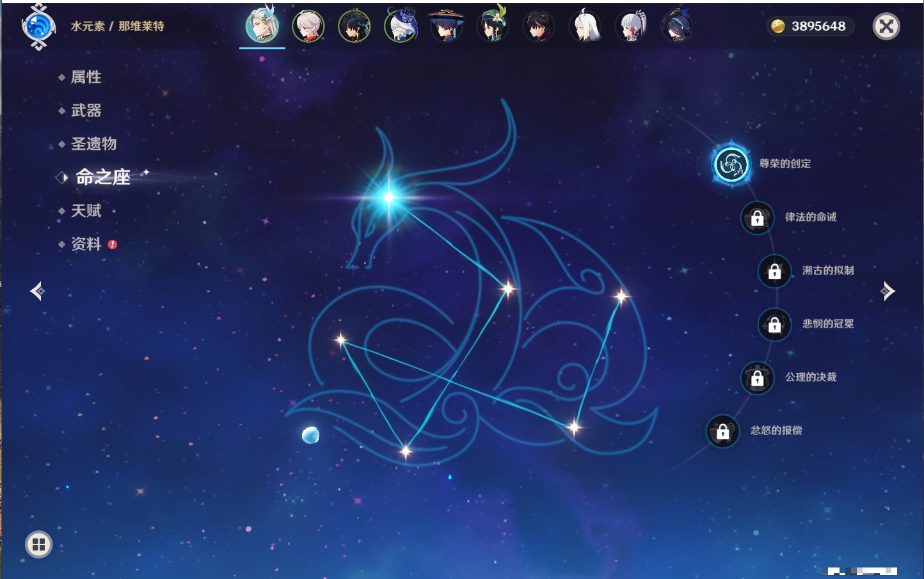Open the locked 悲悯的冠冕 constellation node
The height and width of the screenshot is (579, 924).
click(775, 325)
